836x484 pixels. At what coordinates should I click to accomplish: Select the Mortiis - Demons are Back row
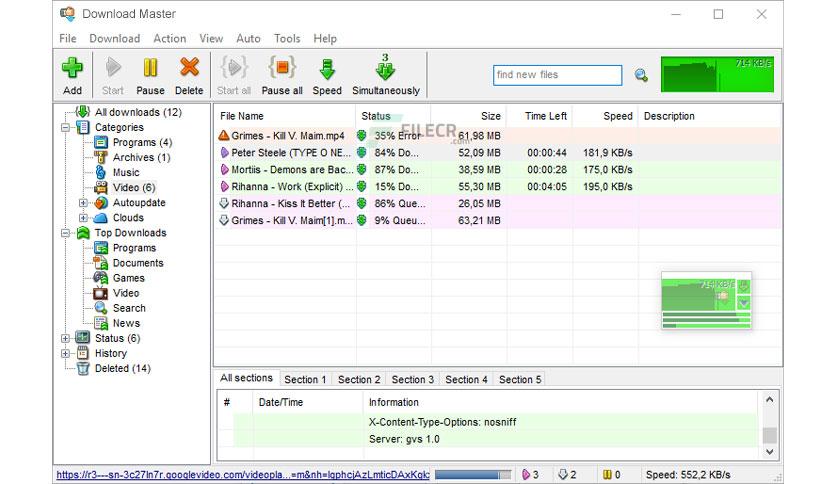click(498, 170)
